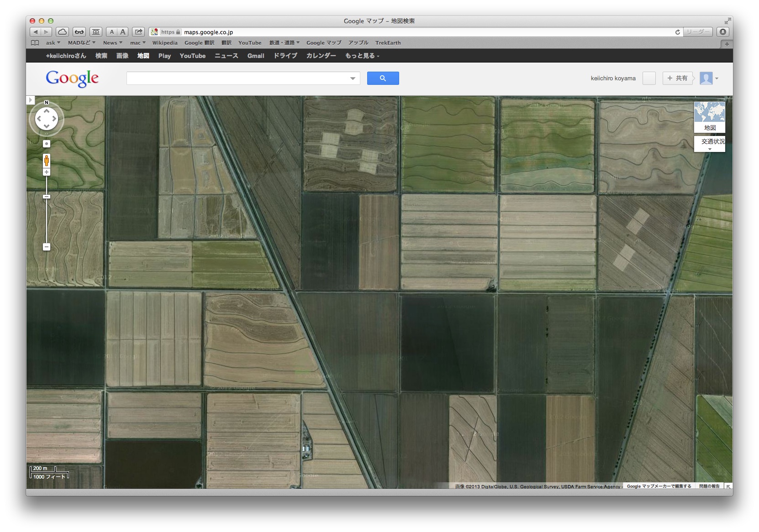Click the + 共有 share button
759x532 pixels.
(x=678, y=78)
